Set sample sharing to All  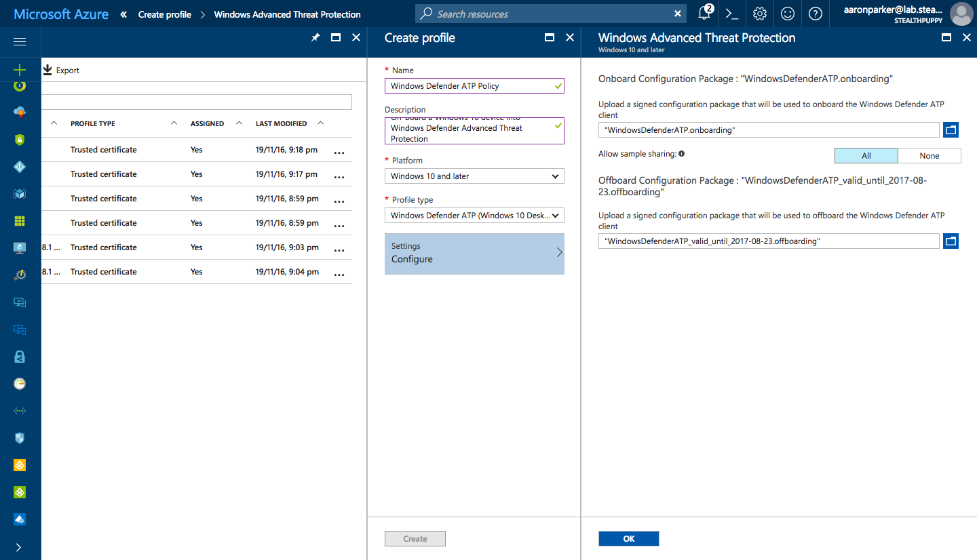click(866, 156)
